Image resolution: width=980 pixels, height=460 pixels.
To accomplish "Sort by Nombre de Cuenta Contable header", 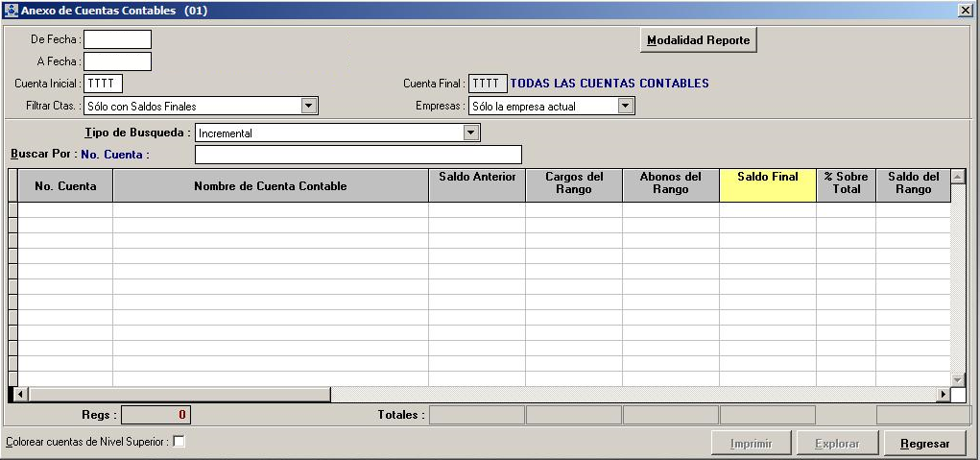I will [x=270, y=185].
